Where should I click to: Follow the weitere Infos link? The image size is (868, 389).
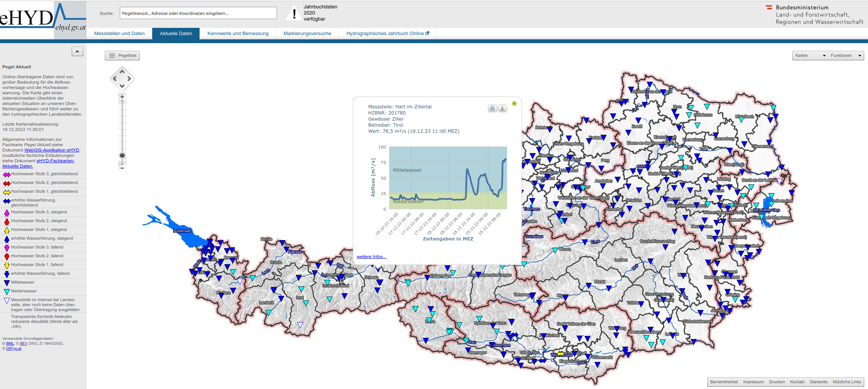(x=371, y=257)
